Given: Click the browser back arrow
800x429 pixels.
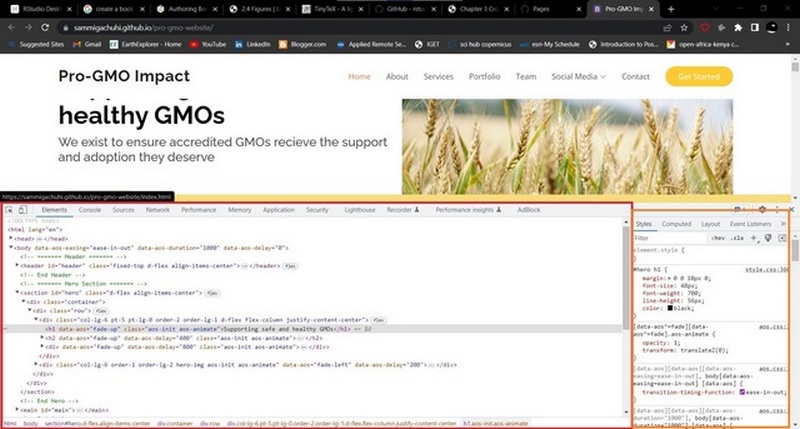Looking at the screenshot, I should (x=9, y=27).
